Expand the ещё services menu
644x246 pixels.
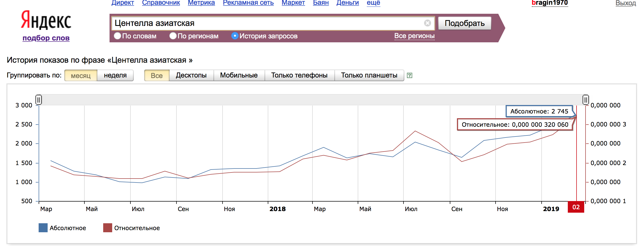click(373, 3)
